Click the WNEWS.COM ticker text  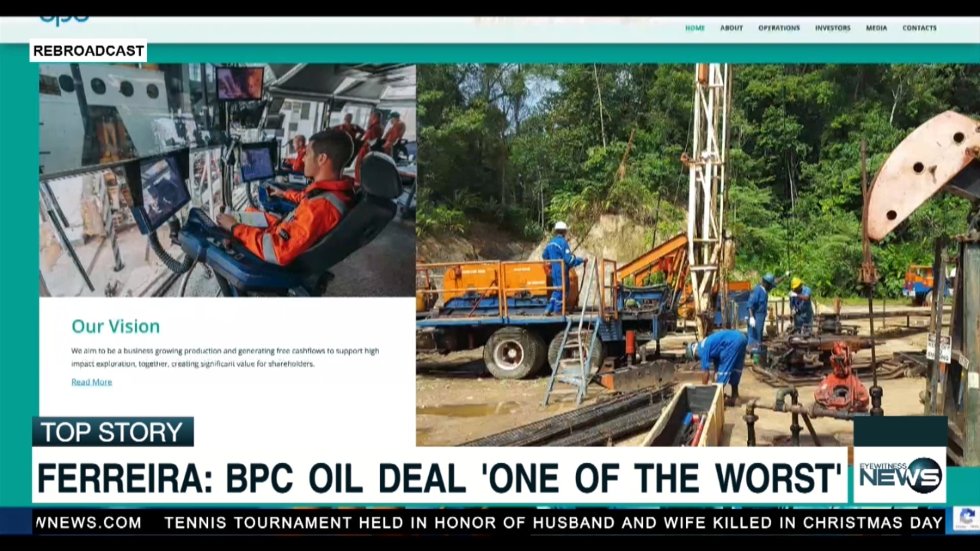pos(88,522)
